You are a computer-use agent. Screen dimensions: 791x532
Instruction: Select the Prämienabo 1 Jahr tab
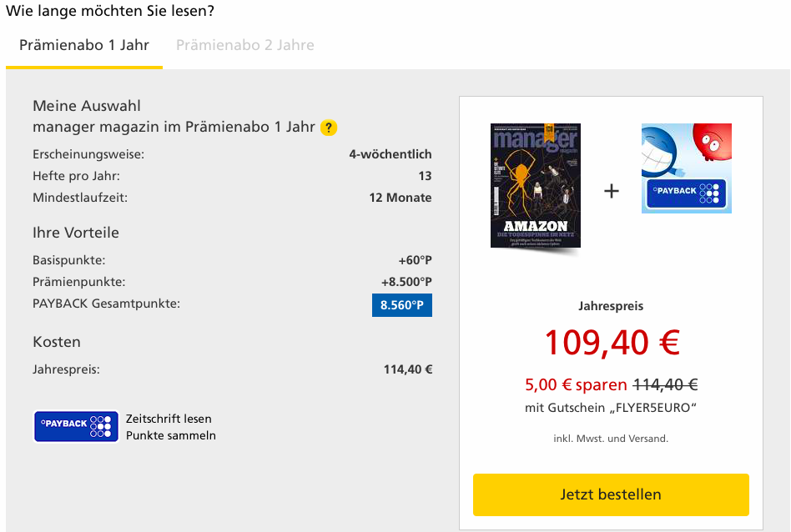84,45
